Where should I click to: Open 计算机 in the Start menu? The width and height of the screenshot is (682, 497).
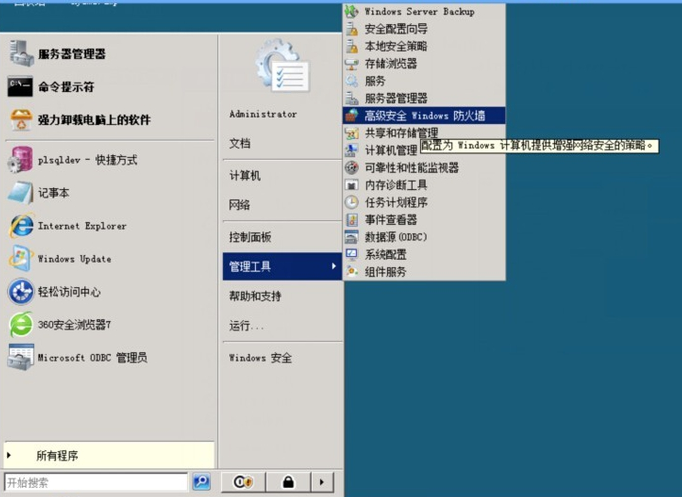tap(245, 176)
